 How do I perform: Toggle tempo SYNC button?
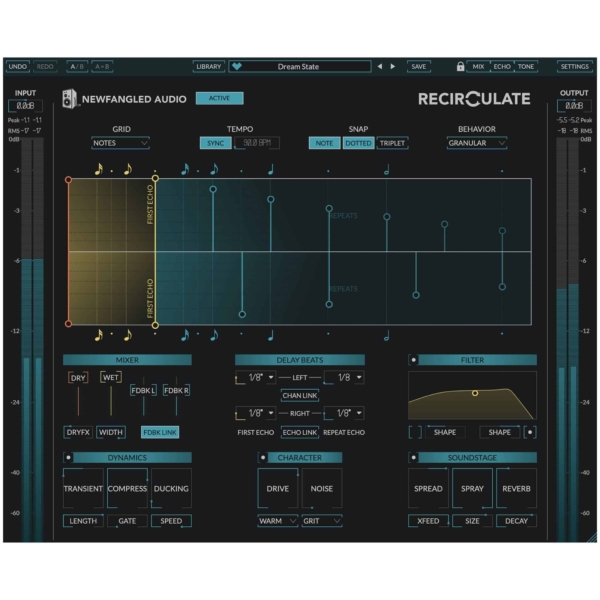[215, 143]
